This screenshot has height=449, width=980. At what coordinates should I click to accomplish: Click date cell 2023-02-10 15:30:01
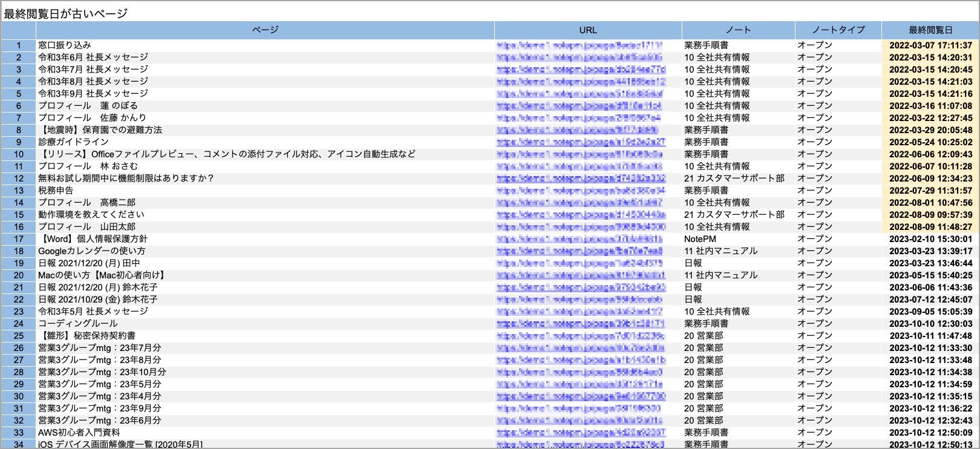[930, 239]
